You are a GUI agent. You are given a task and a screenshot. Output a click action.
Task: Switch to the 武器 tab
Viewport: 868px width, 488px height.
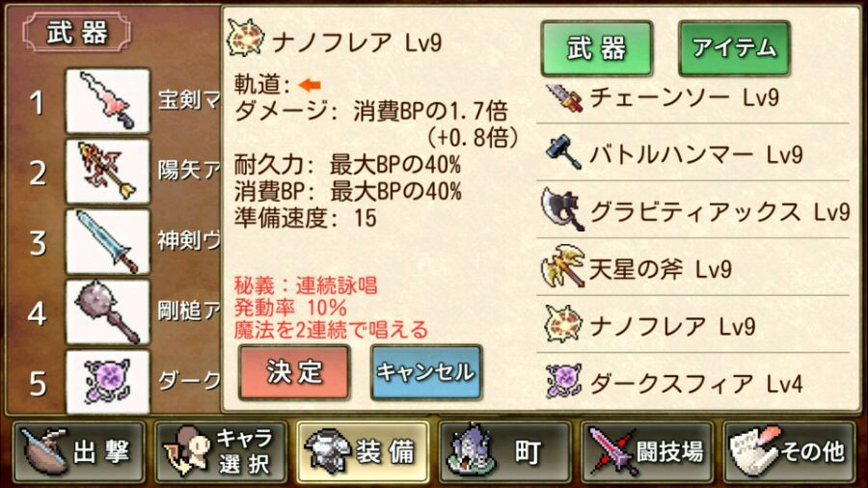(x=597, y=48)
